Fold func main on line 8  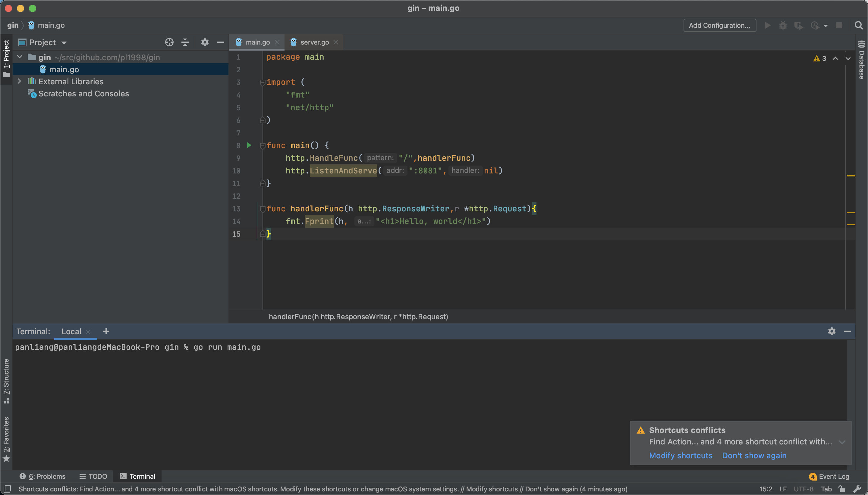click(262, 145)
